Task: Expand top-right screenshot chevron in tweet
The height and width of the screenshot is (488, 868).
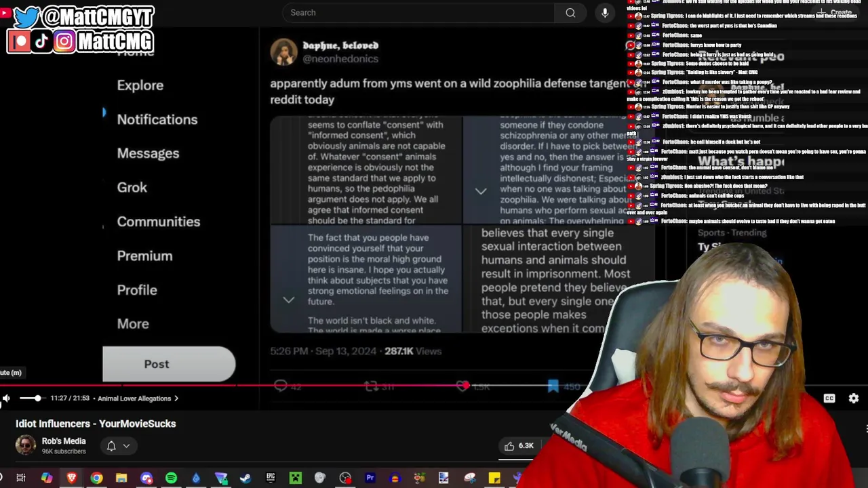Action: (x=480, y=191)
